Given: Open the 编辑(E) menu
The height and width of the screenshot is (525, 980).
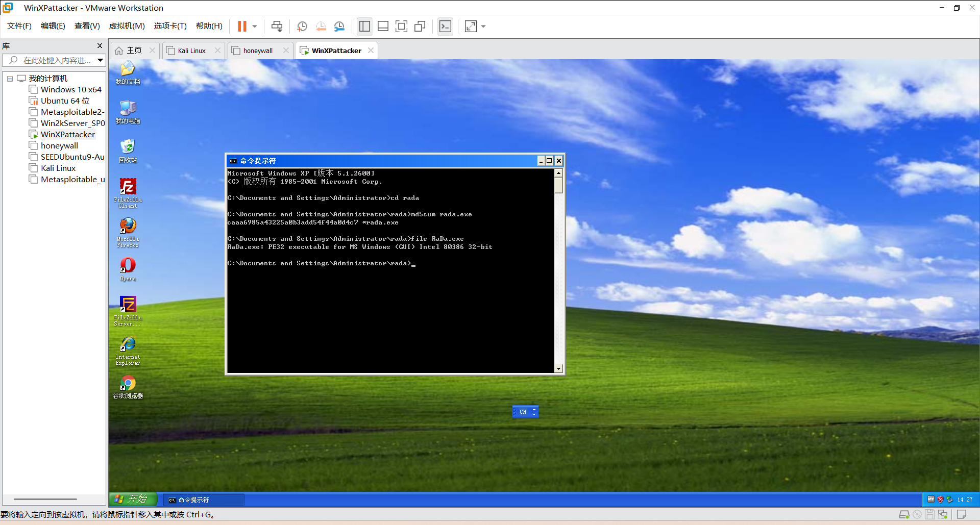Looking at the screenshot, I should click(x=53, y=26).
